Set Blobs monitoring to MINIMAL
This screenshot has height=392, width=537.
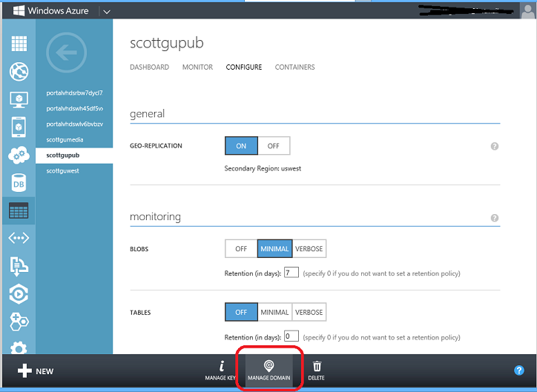(x=274, y=249)
